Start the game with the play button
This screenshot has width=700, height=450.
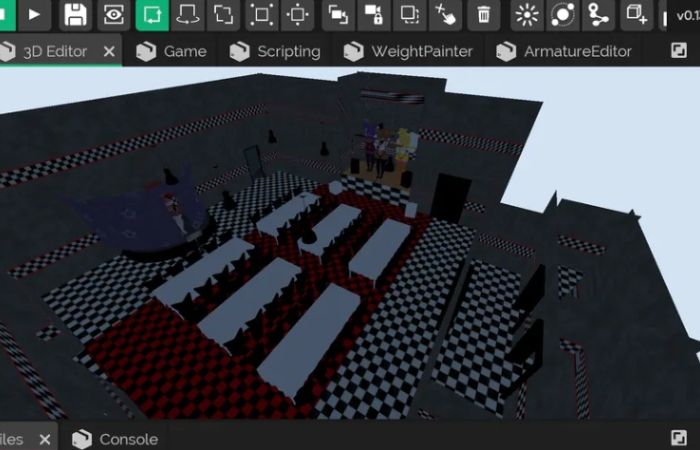(35, 15)
